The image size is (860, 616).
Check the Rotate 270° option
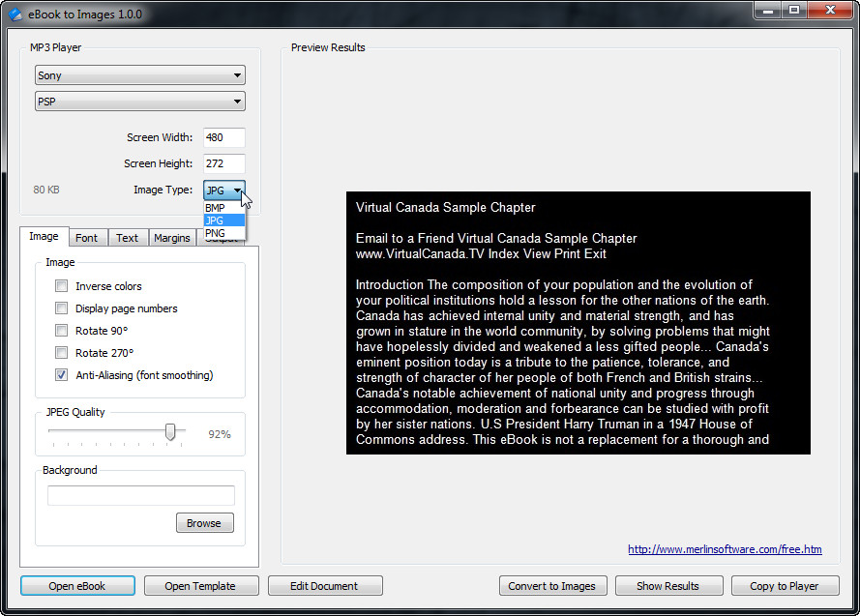tap(62, 353)
